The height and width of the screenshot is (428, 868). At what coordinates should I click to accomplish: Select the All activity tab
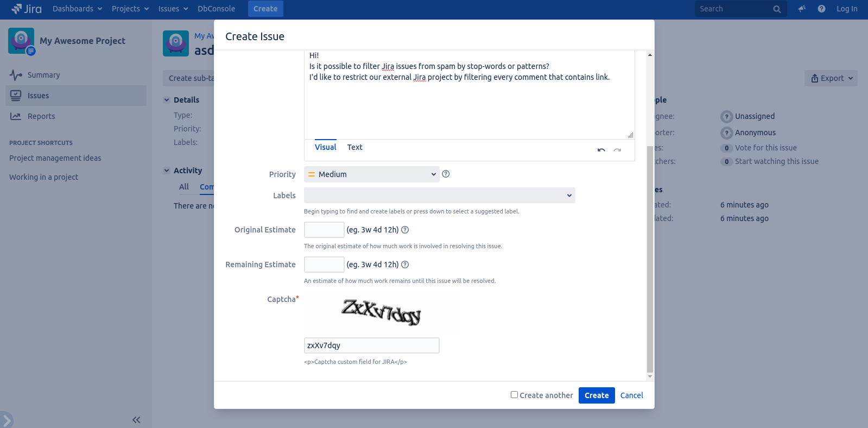184,187
